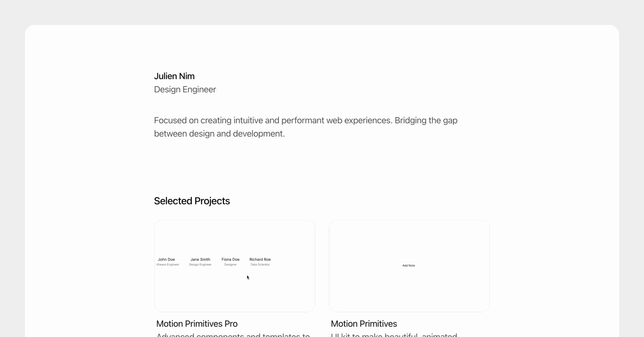Click the Designer label under Fiona Doe
This screenshot has width=644, height=337.
pos(230,265)
